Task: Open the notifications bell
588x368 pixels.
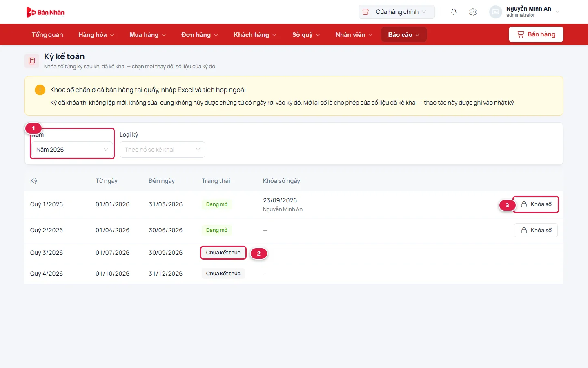Action: pos(454,12)
